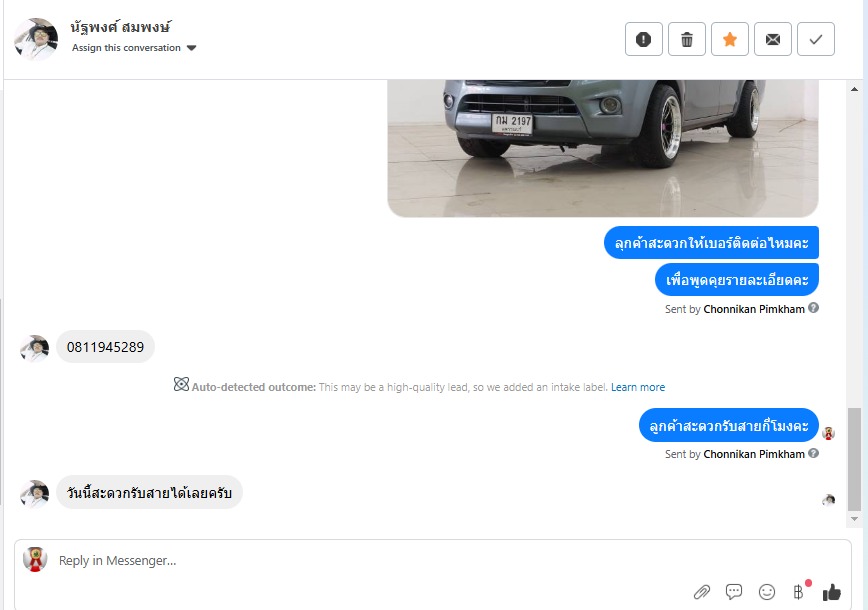Mark conversation unread with envelope icon

[x=773, y=39]
